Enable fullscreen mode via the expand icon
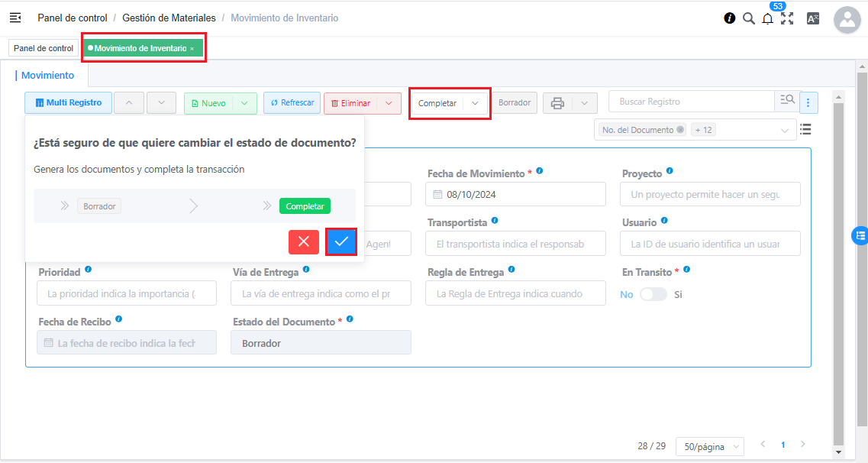Screen dimensions: 868x463 coord(788,18)
